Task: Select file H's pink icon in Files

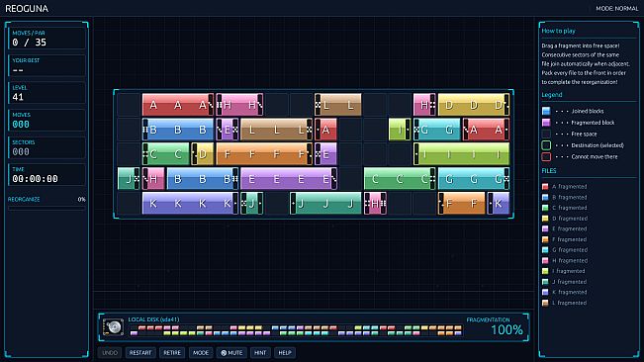Action: 545,261
